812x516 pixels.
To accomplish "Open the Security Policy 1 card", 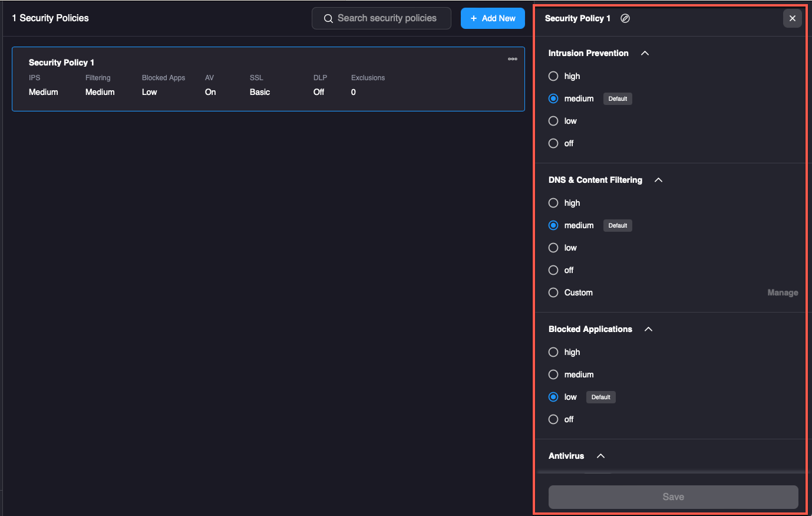I will tap(268, 79).
